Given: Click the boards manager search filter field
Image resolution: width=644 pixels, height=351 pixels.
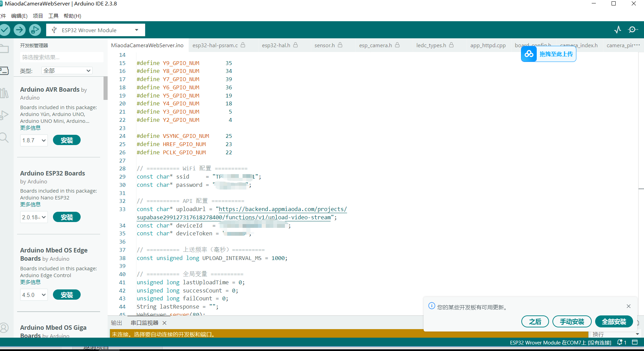Looking at the screenshot, I should coord(61,57).
